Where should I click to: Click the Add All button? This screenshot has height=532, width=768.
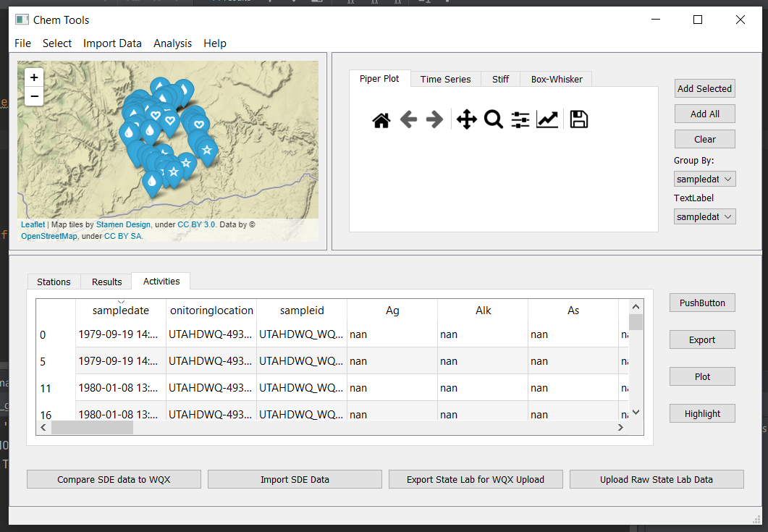tap(704, 114)
